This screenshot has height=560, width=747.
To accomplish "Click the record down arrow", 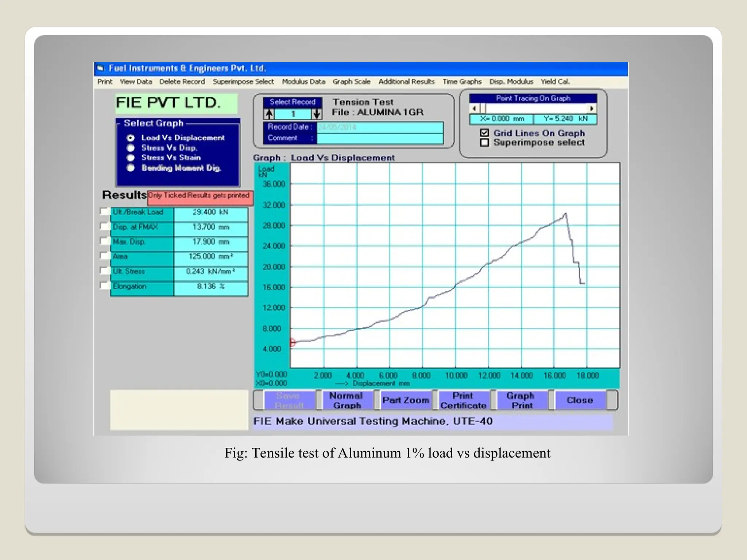I will coord(317,114).
